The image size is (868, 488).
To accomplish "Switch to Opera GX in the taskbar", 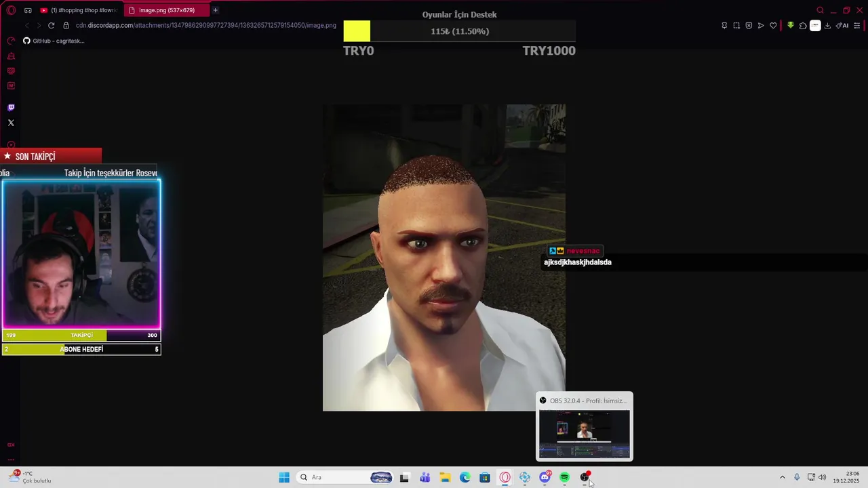I will pos(505,477).
